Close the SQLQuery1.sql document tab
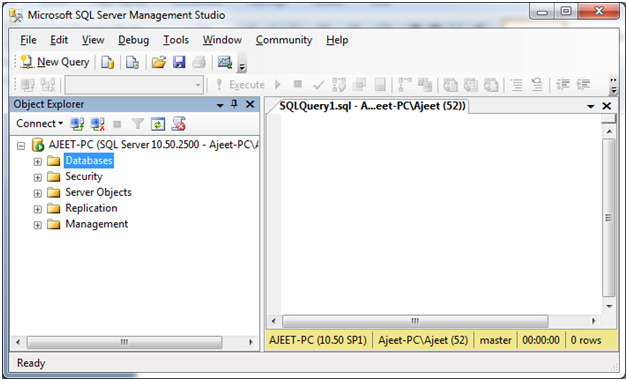Image resolution: width=628 pixels, height=381 pixels. pos(607,106)
